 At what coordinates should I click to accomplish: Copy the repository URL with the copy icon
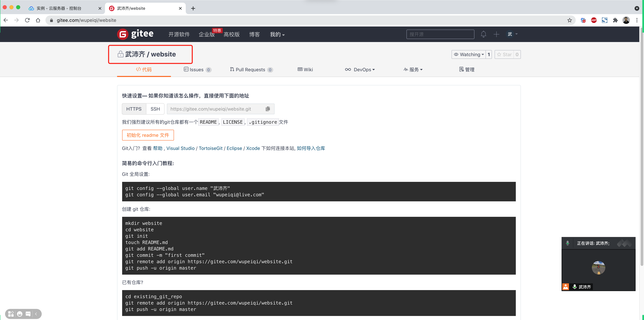268,109
